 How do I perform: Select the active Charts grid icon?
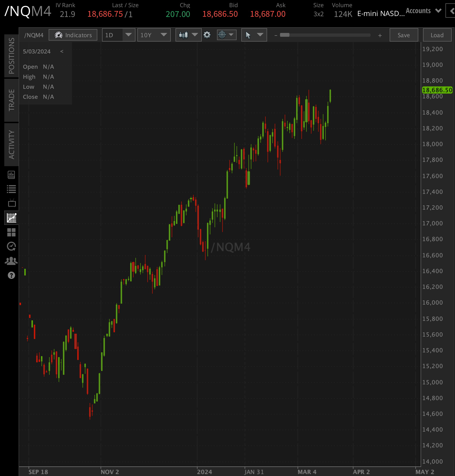click(x=11, y=218)
